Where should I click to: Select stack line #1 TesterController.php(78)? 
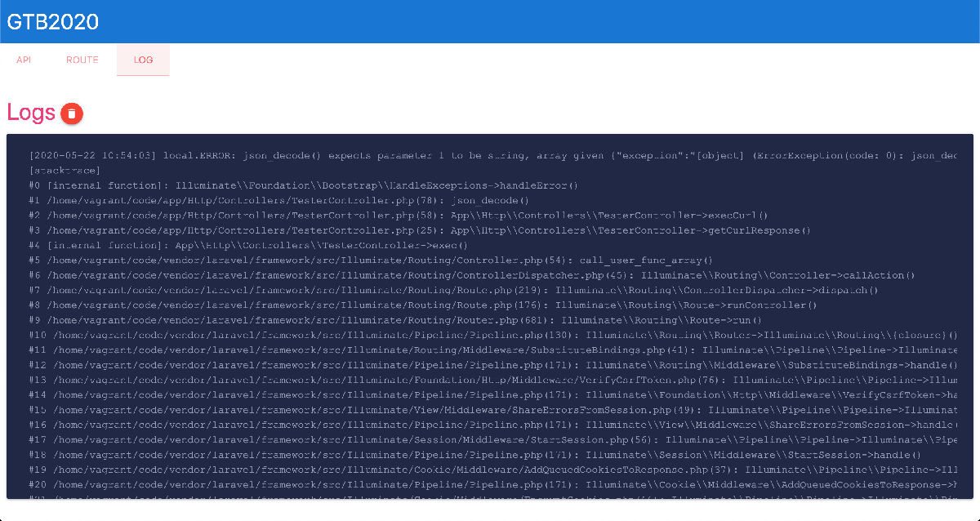tap(278, 200)
